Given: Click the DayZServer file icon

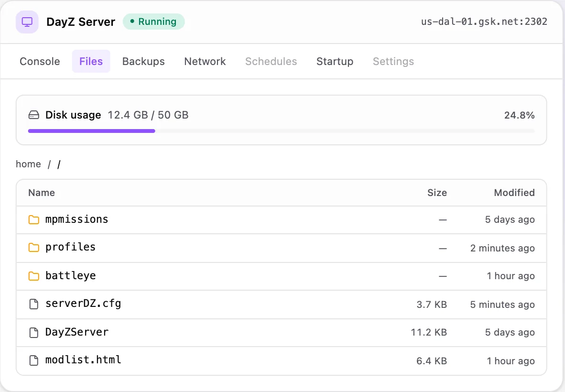Looking at the screenshot, I should 33,333.
